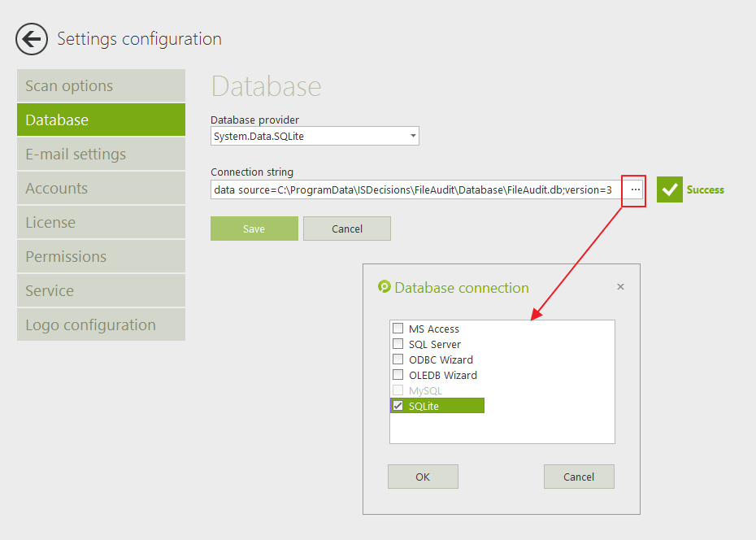Viewport: 756px width, 540px height.
Task: Expand the Database provider dropdown
Action: (413, 136)
